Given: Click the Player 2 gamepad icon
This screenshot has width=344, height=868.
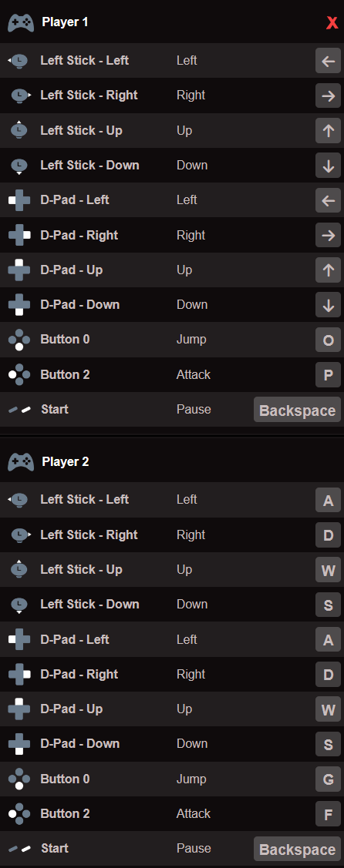Looking at the screenshot, I should point(21,461).
